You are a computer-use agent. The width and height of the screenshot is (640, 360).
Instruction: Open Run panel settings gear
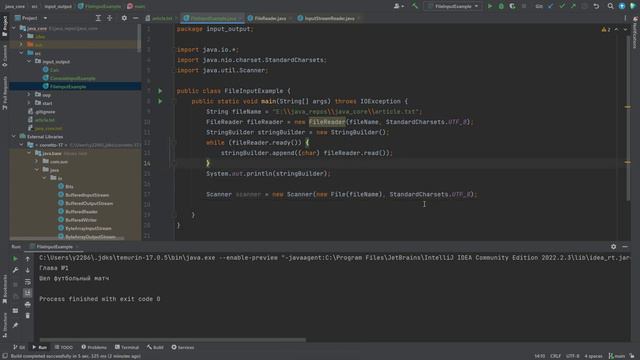coord(613,247)
